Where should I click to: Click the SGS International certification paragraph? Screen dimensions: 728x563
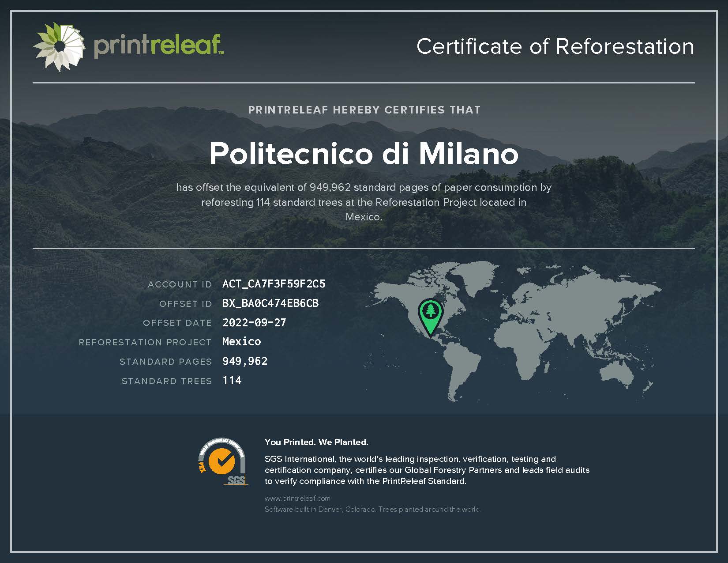(427, 470)
